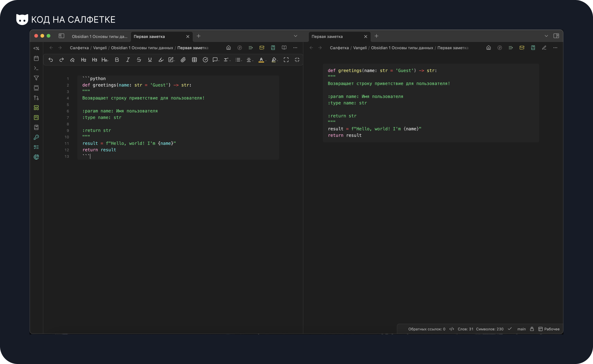
Task: Open the terminal icon in left sidebar
Action: 36,68
